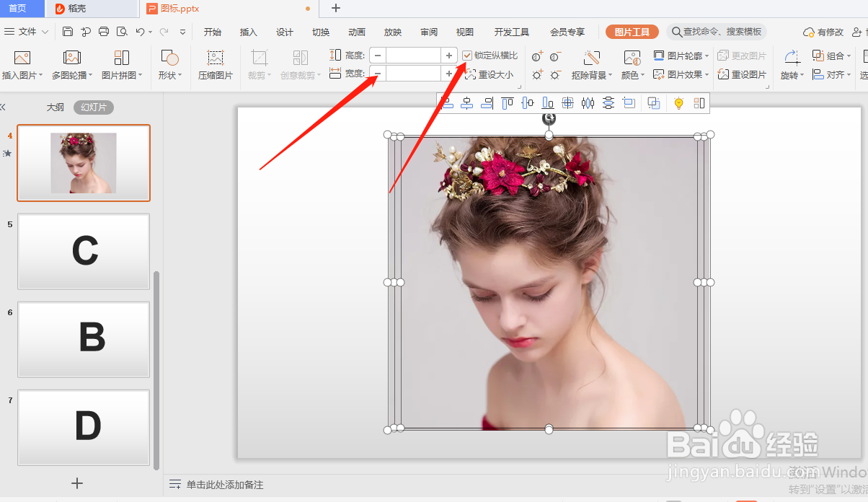Click the Height (高度) input field
Image resolution: width=868 pixels, height=502 pixels.
pyautogui.click(x=413, y=56)
